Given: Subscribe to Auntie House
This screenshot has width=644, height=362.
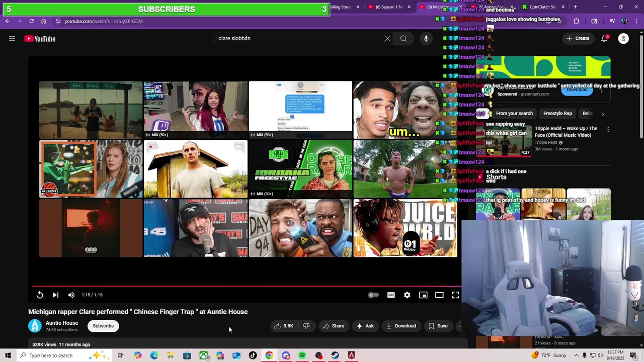Looking at the screenshot, I should coord(103,326).
